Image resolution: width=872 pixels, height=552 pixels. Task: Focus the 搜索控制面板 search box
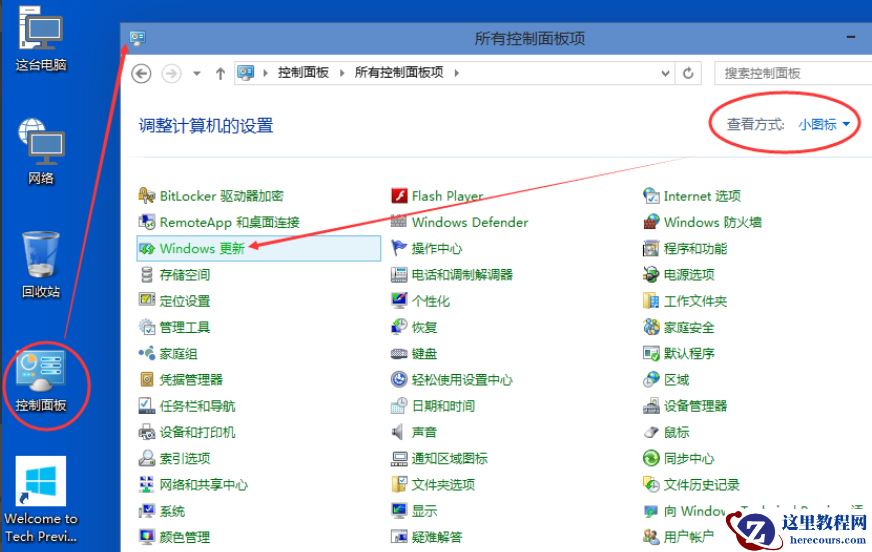click(793, 73)
